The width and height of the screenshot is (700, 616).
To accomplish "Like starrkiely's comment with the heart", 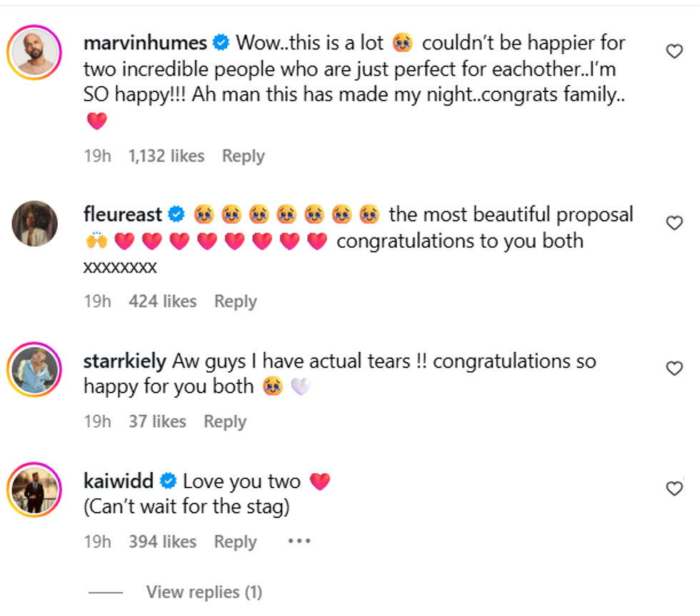I will click(x=674, y=368).
